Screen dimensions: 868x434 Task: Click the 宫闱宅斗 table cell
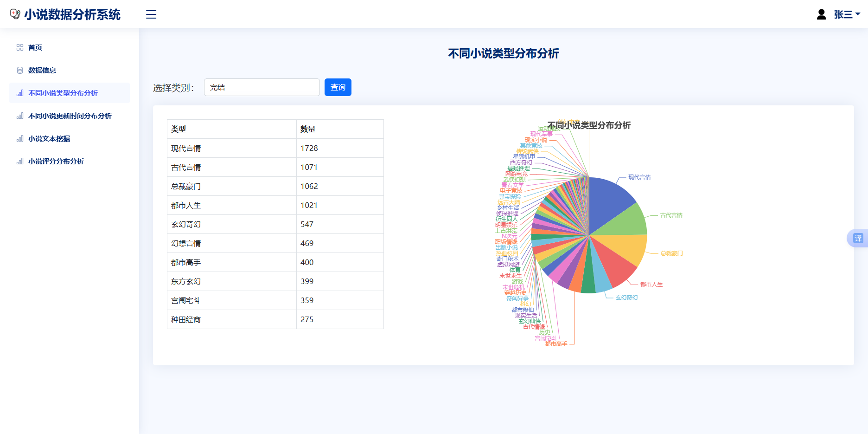[x=232, y=300]
